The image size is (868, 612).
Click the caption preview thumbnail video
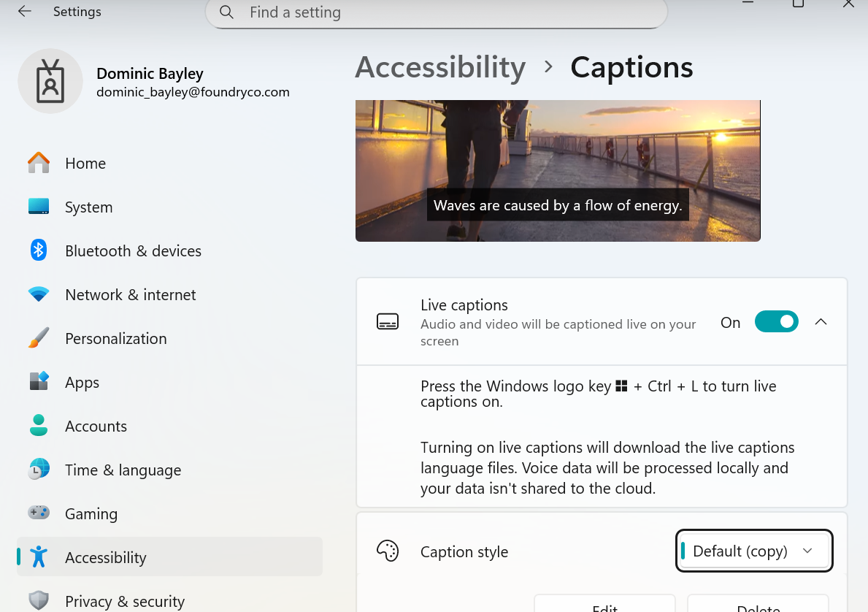[558, 170]
